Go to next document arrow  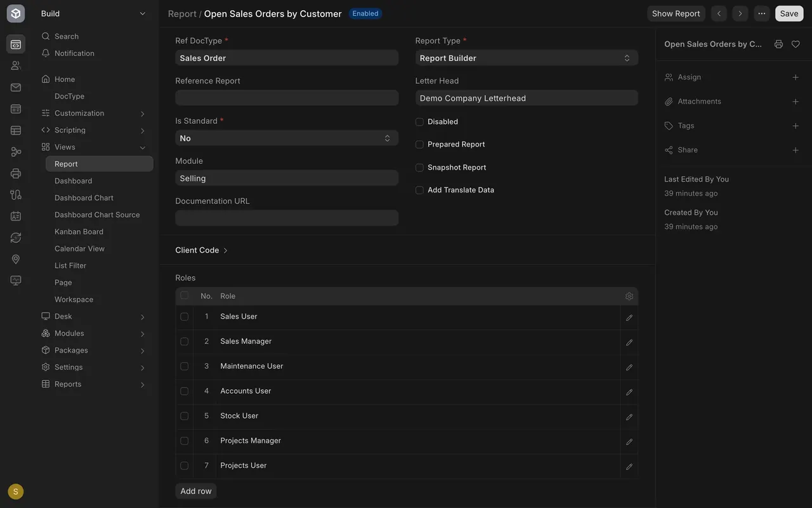[x=740, y=13]
